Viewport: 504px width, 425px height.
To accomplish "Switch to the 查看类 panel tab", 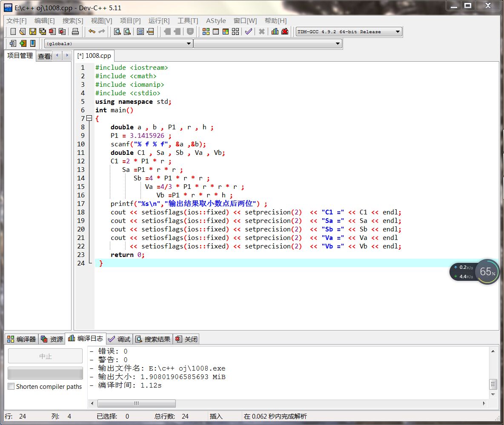I will (44, 56).
